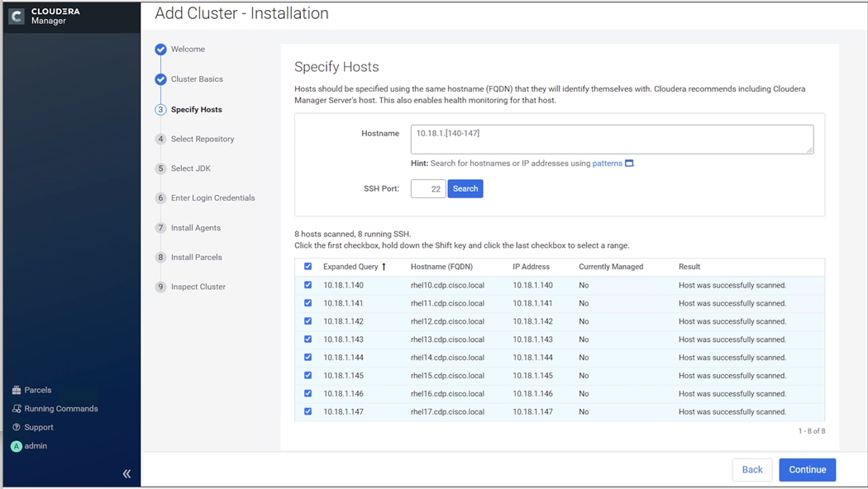The width and height of the screenshot is (868, 489).
Task: Click the Welcome step checkmark icon
Action: click(x=160, y=50)
